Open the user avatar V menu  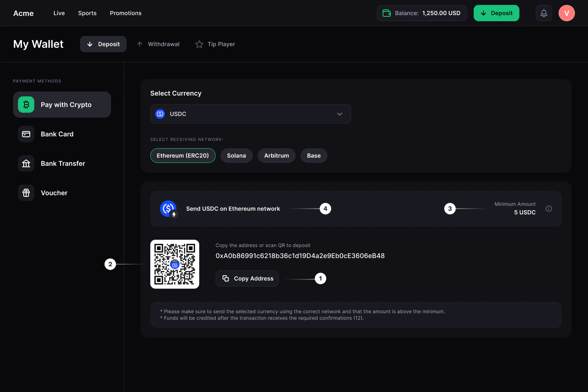pyautogui.click(x=567, y=13)
